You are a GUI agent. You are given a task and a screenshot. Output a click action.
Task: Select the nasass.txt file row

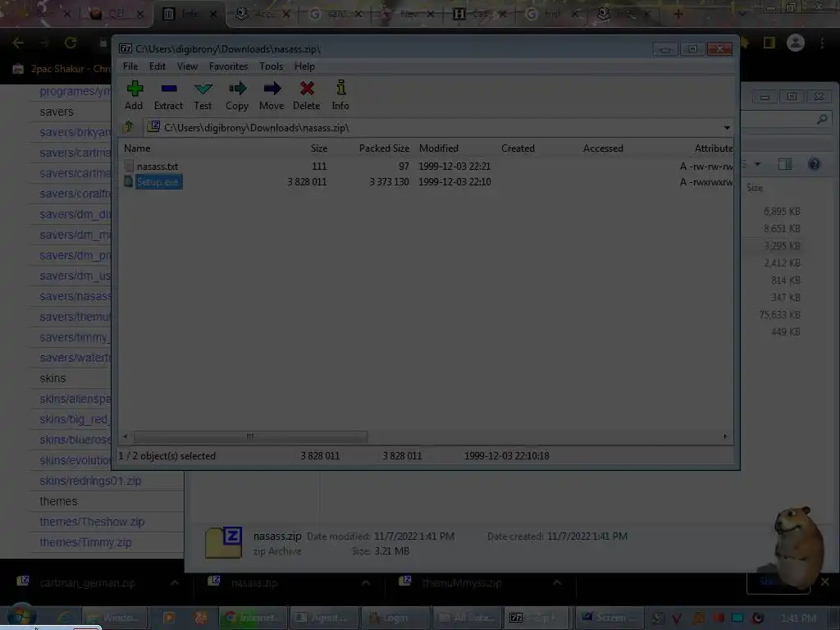coord(427,166)
